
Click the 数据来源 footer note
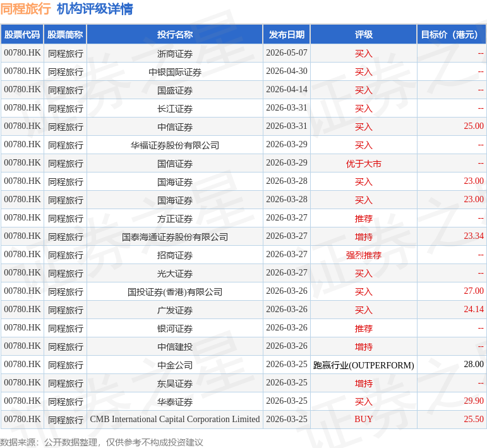point(101,442)
